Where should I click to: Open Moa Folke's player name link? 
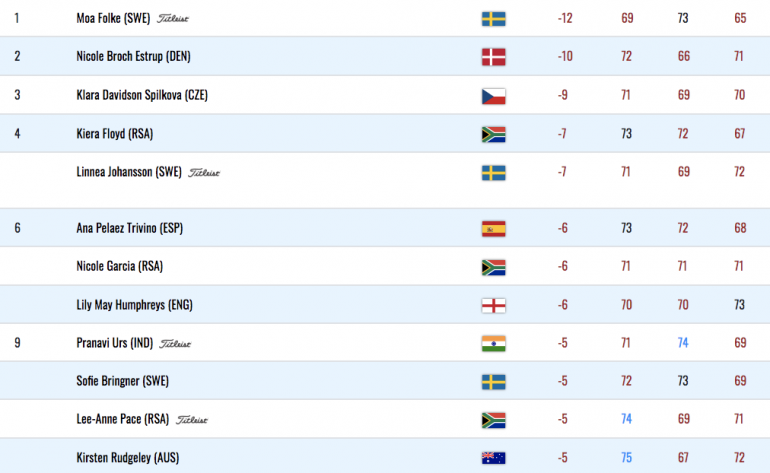113,18
